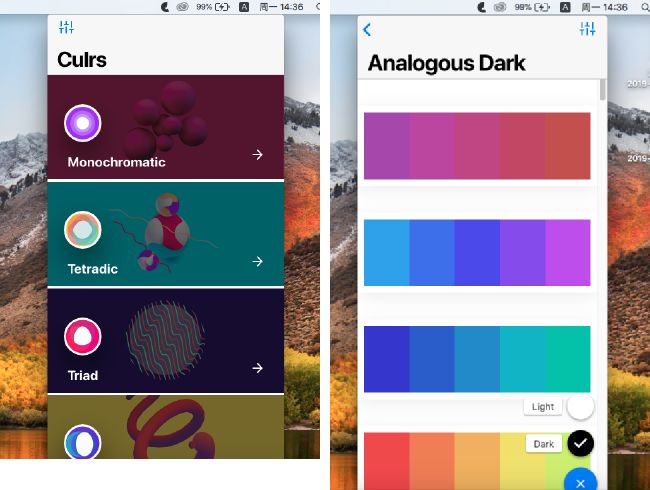Open sliders icon in Analogous Dark header
Image resolution: width=650 pixels, height=490 pixels.
click(x=587, y=29)
